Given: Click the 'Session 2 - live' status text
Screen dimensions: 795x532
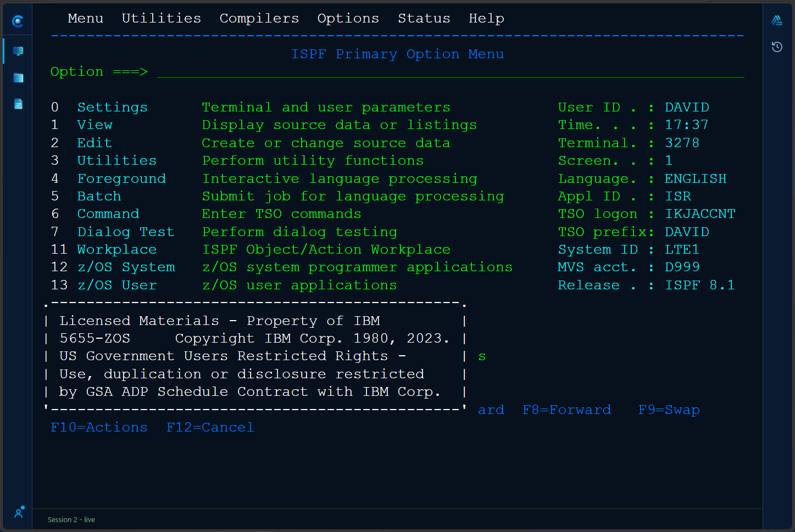Looking at the screenshot, I should point(71,519).
